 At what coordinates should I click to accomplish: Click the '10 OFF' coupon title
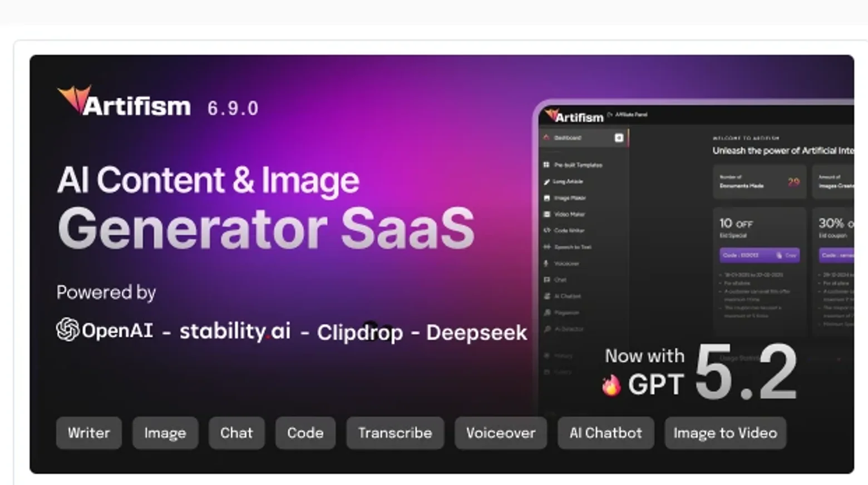[x=736, y=224]
